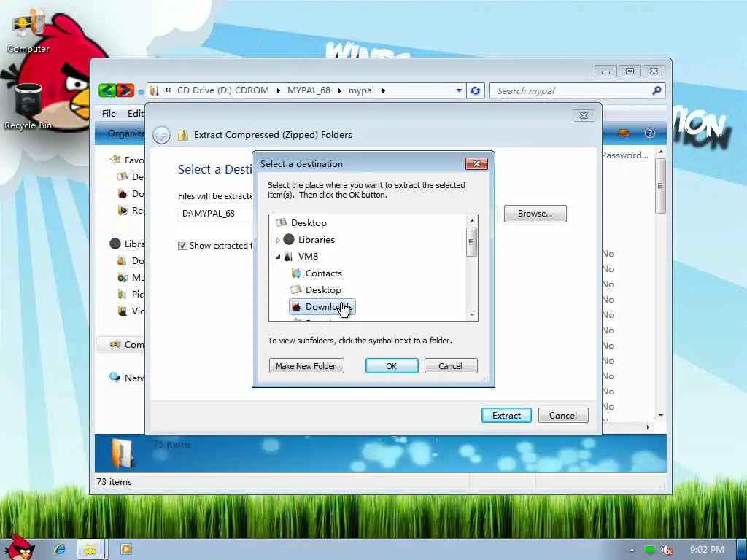747x560 pixels.
Task: Click the Refresh button beside address bar
Action: pyautogui.click(x=475, y=90)
